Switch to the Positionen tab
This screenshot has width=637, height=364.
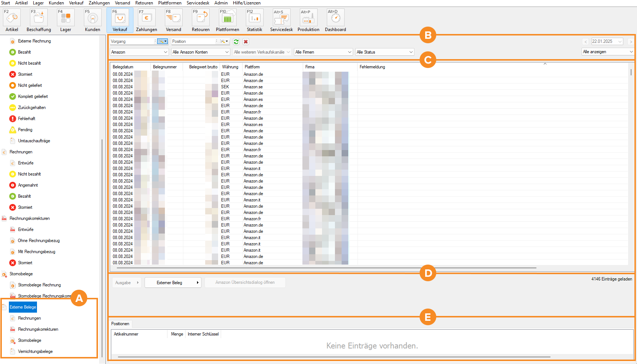point(120,324)
